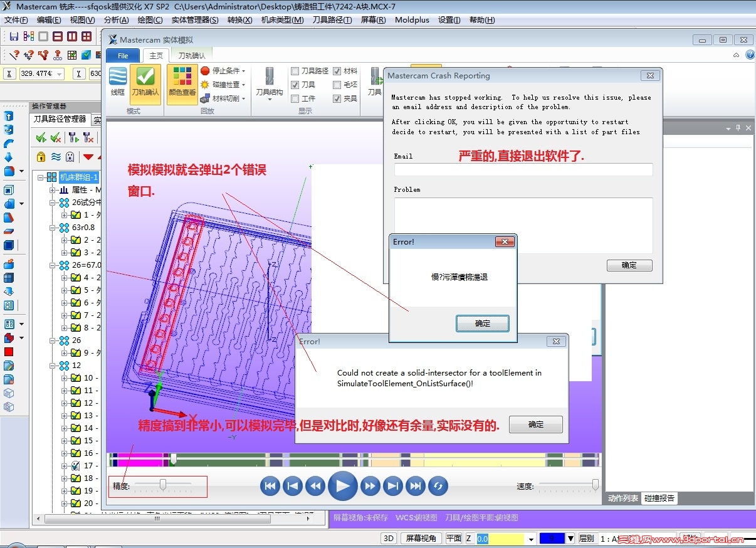
Task: Toggle operation 17 checkmark in toolpath tree
Action: 75,465
